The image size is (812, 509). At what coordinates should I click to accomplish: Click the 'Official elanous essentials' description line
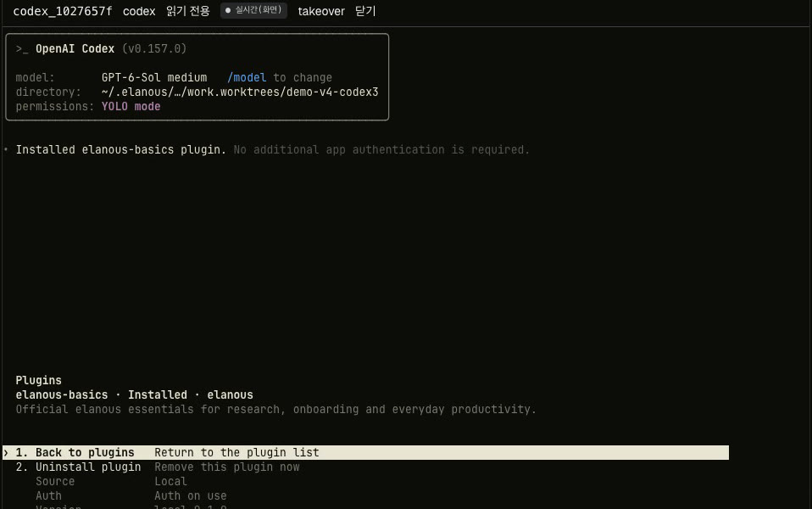(x=276, y=410)
